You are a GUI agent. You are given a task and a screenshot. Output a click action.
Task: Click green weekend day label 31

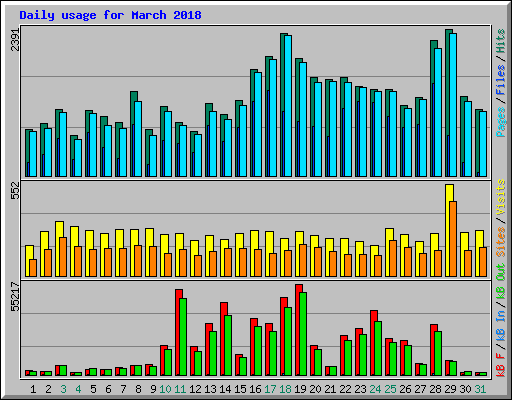(480, 389)
